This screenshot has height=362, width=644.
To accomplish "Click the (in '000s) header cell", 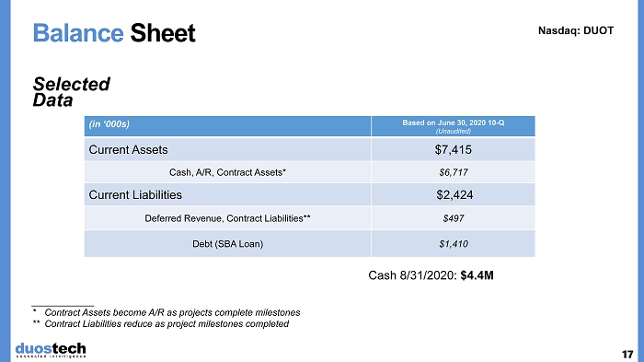I will pyautogui.click(x=227, y=126).
